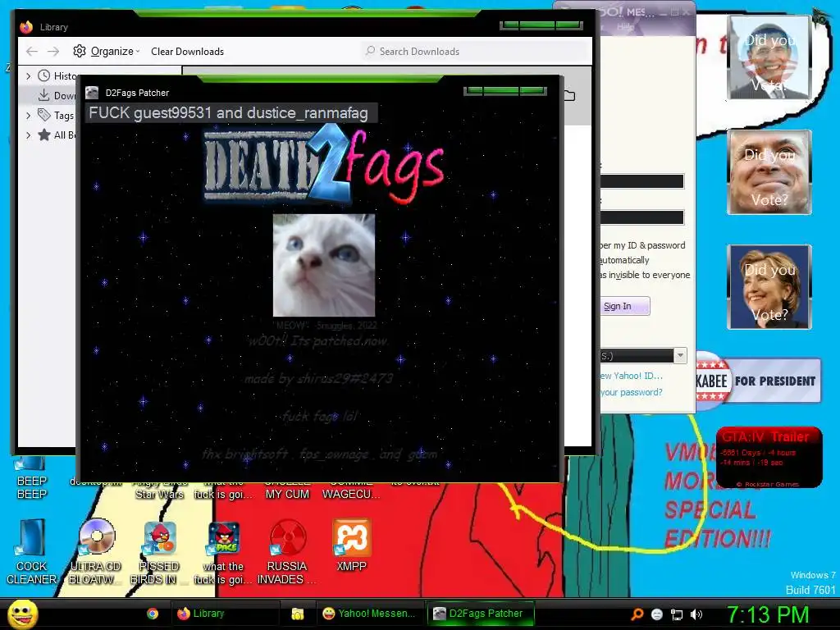Select the Tags item in the Library sidebar
Viewport: 840px width, 630px height.
click(x=56, y=115)
